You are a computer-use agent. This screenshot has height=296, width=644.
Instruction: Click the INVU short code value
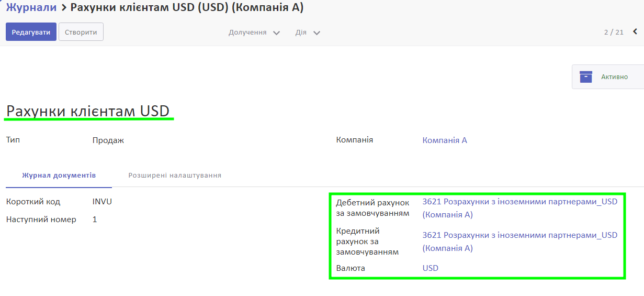click(102, 202)
